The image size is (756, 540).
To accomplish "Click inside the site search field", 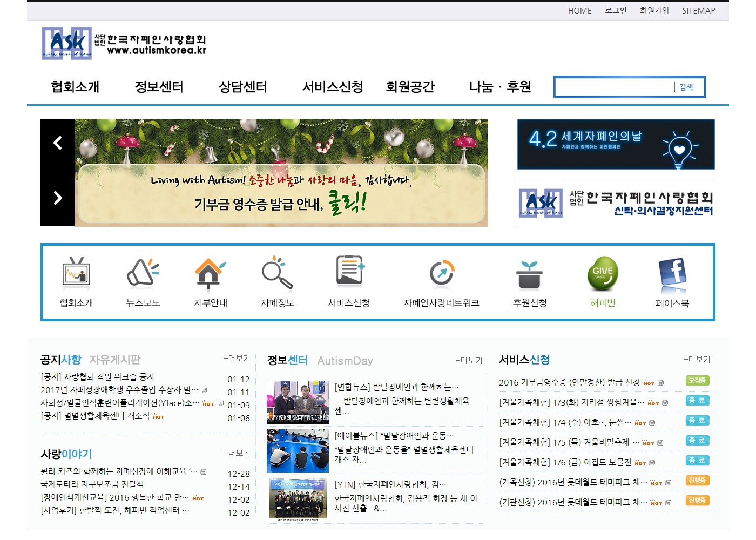I will pyautogui.click(x=615, y=87).
